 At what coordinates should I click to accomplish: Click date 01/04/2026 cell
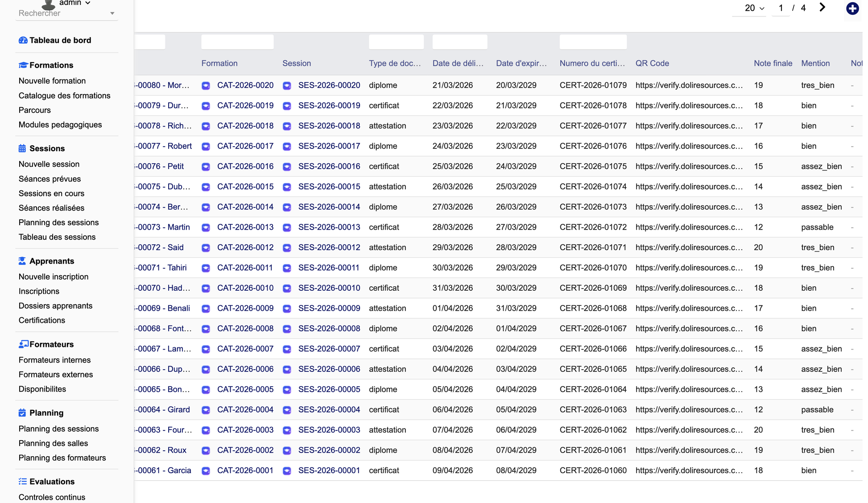[452, 309]
